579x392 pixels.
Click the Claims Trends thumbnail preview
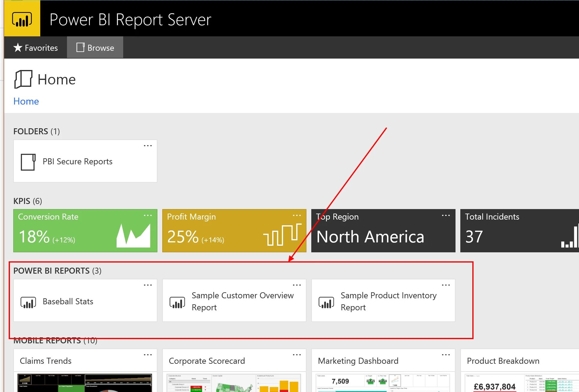click(85, 383)
